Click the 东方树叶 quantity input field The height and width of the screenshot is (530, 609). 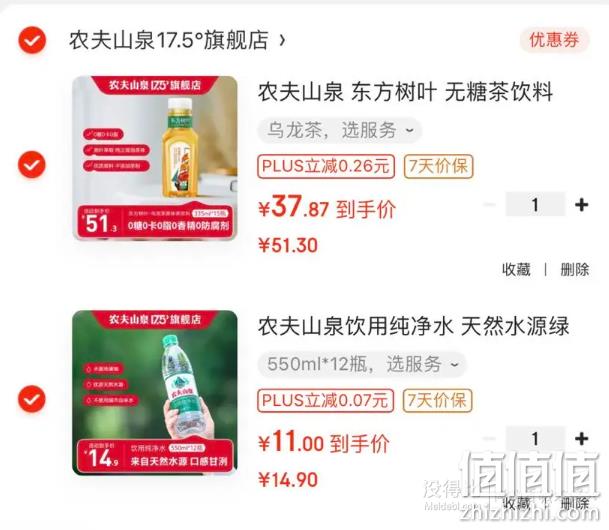click(x=535, y=204)
